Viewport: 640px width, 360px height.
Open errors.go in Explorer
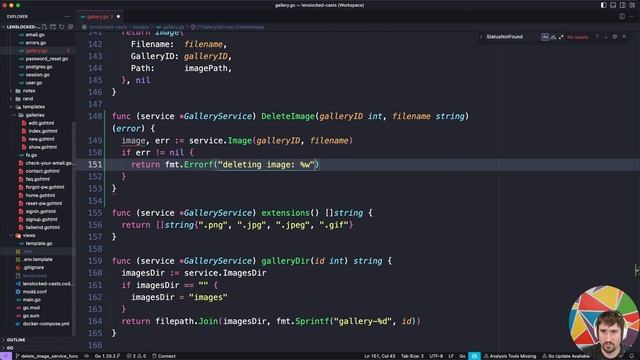click(x=36, y=43)
